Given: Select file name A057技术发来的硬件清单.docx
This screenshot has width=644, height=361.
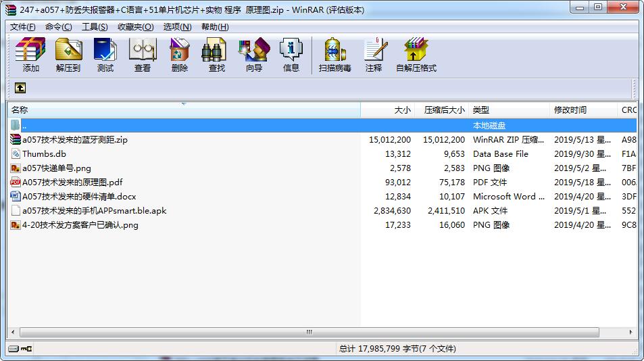Looking at the screenshot, I should tap(79, 196).
